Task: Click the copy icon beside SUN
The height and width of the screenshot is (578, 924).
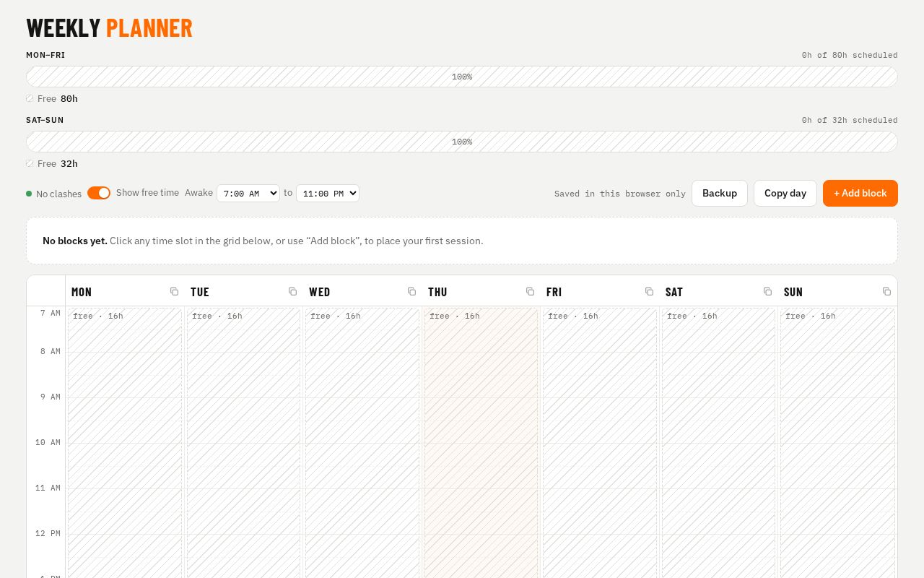Action: click(x=886, y=291)
